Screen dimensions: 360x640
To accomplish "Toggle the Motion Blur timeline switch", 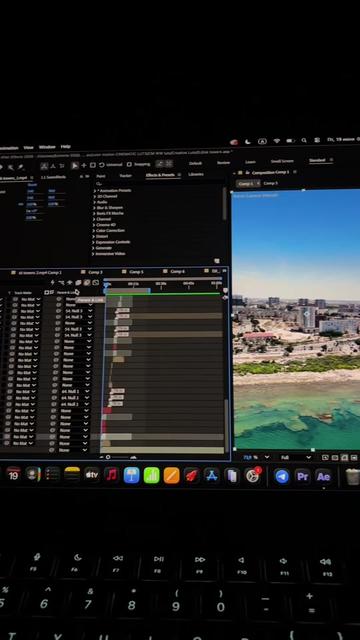I will click(x=87, y=282).
